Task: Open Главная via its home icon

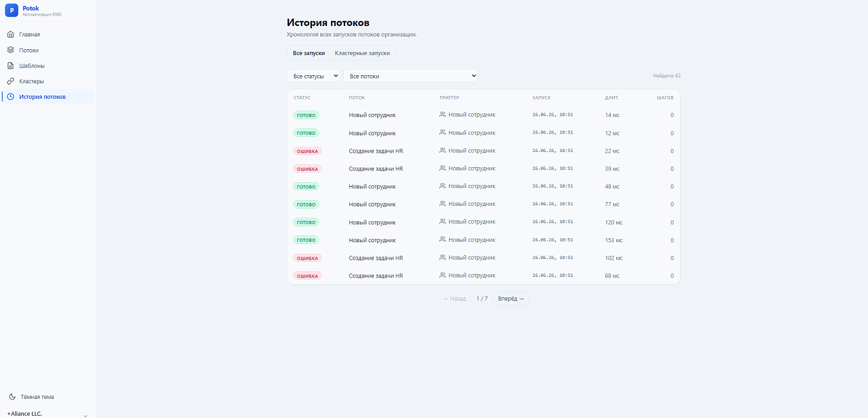Action: [10, 35]
